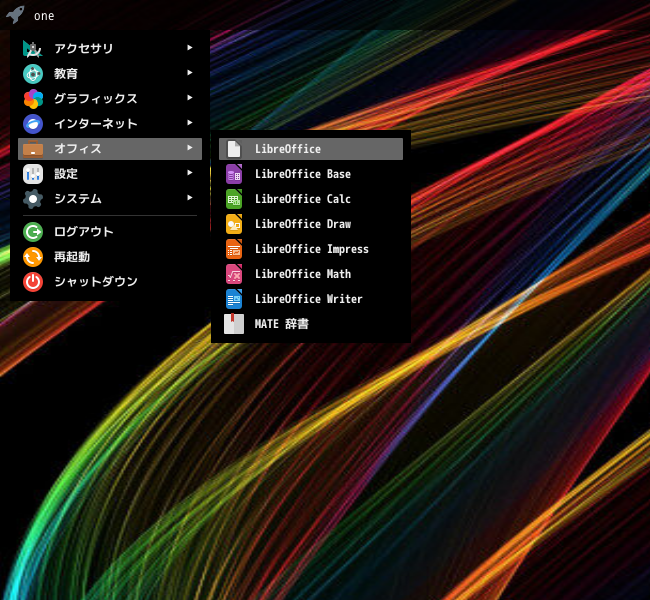Image resolution: width=650 pixels, height=600 pixels.
Task: Open MATE 辞書 dictionary entry
Action: [x=311, y=324]
